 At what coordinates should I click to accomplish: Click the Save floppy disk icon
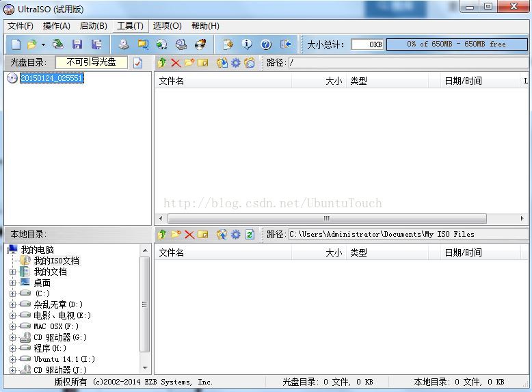pyautogui.click(x=77, y=44)
